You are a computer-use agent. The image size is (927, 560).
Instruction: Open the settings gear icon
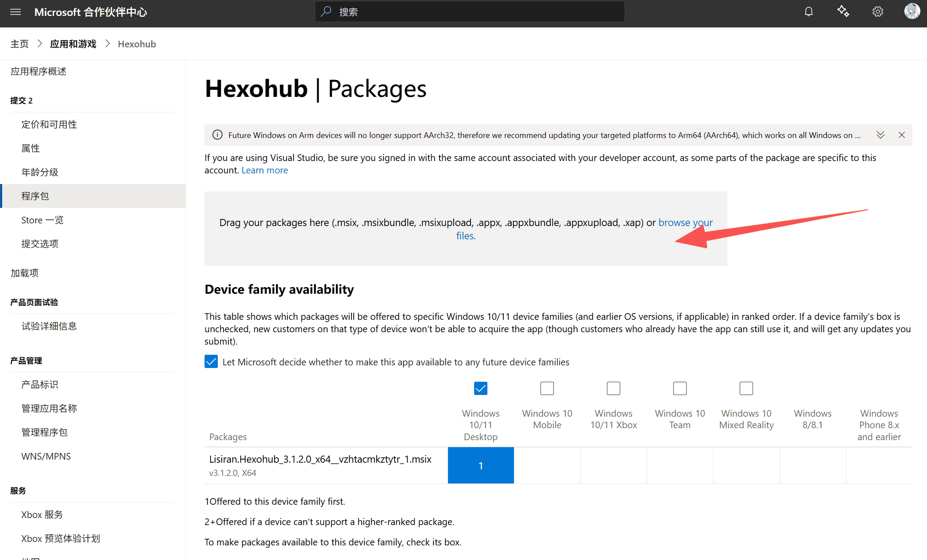tap(877, 12)
